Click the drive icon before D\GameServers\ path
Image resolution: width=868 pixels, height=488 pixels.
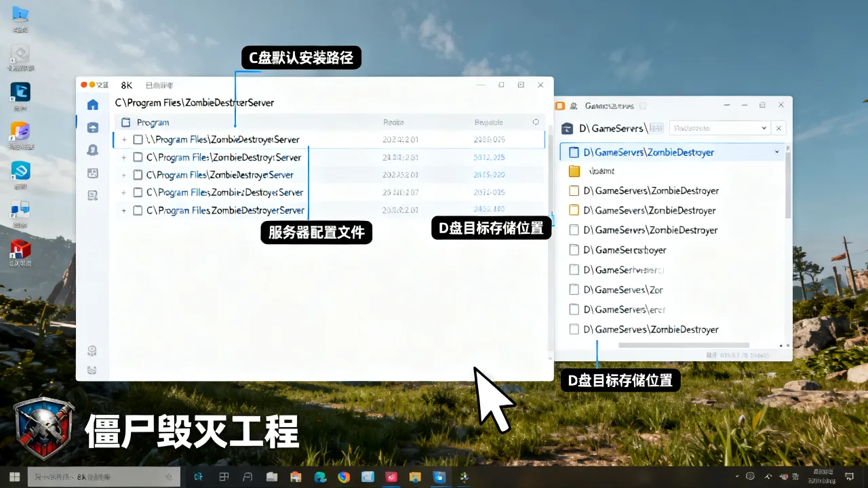coord(567,128)
